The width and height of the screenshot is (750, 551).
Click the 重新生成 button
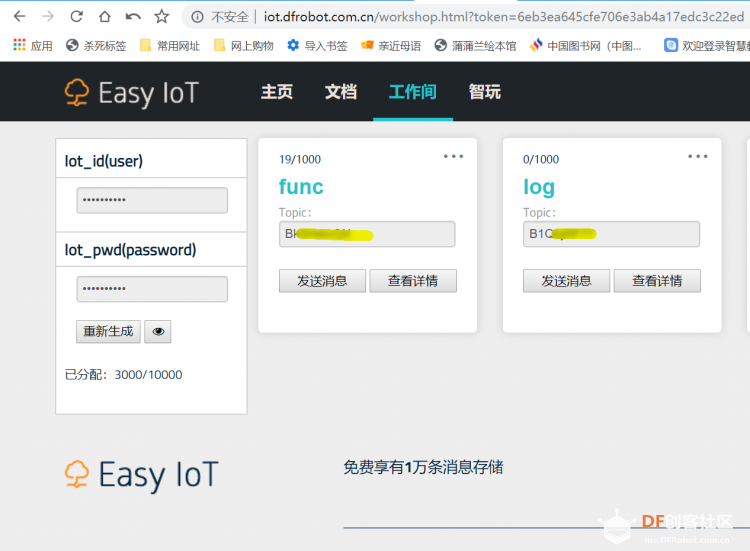pos(108,331)
